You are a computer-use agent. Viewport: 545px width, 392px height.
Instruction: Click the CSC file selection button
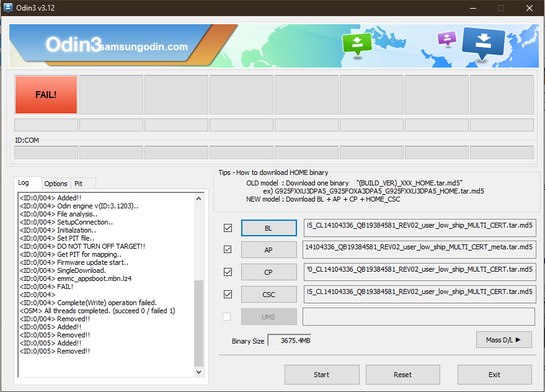pos(268,294)
